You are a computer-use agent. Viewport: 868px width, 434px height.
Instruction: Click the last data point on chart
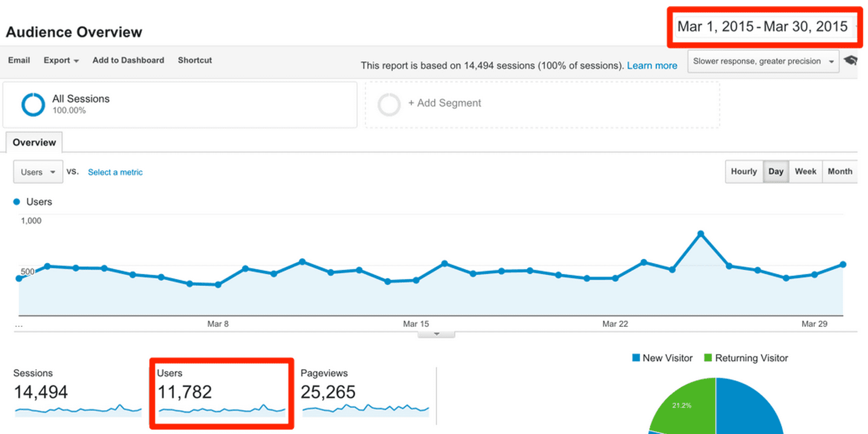843,264
